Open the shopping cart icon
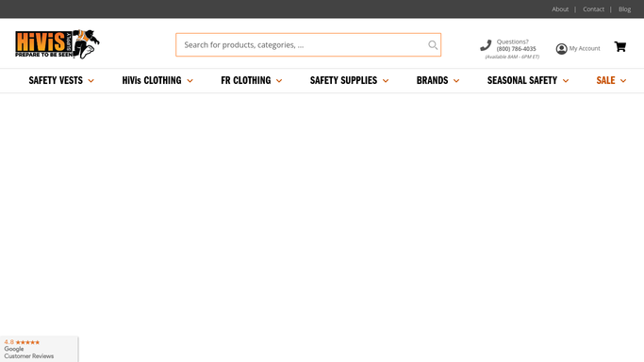The height and width of the screenshot is (362, 644). pyautogui.click(x=619, y=47)
